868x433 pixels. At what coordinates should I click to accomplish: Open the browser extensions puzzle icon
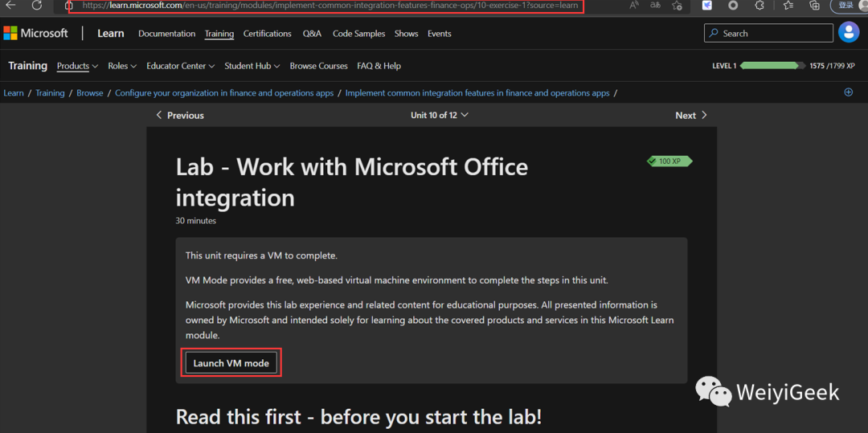click(760, 6)
